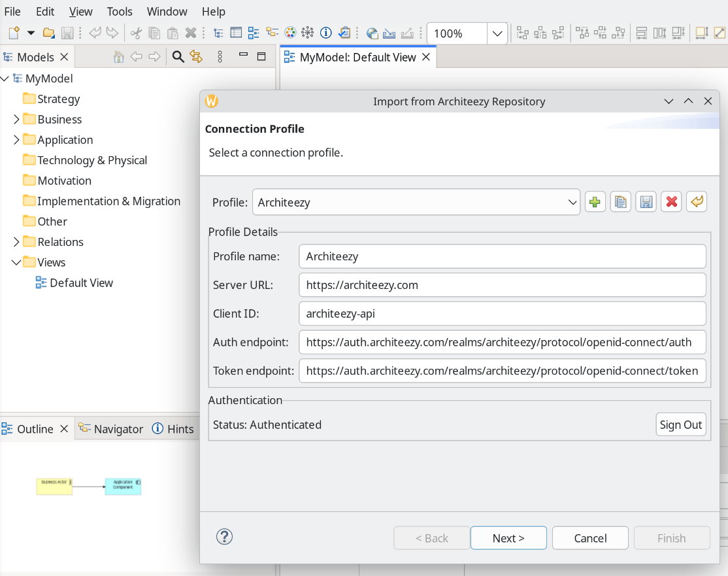Select the Motivation folder
The height and width of the screenshot is (576, 728).
(65, 180)
